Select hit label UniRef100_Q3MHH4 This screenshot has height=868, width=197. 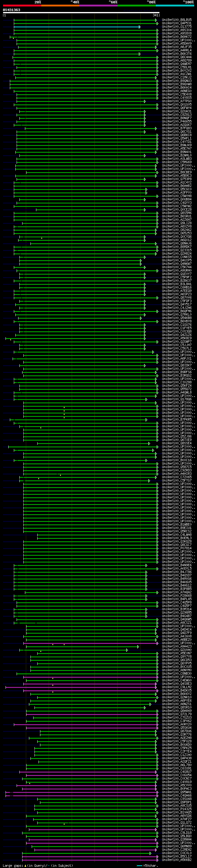pyautogui.click(x=176, y=840)
